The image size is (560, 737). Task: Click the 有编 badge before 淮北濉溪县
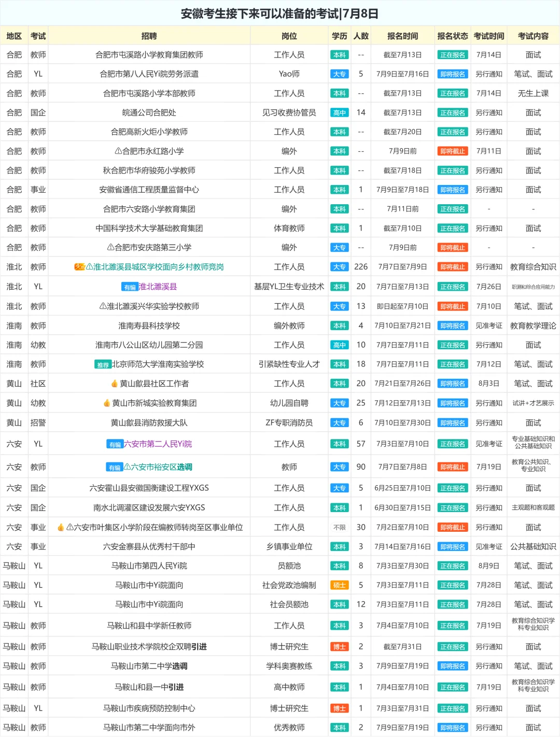tap(130, 287)
